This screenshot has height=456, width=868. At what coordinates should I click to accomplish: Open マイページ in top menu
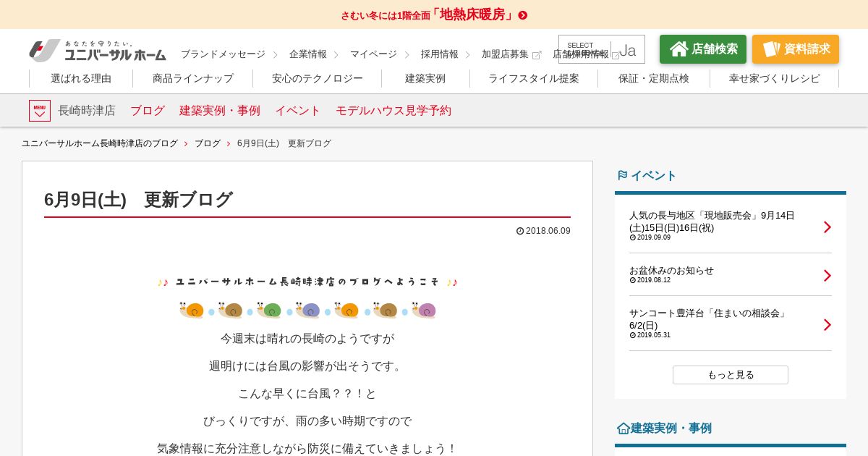pos(373,54)
